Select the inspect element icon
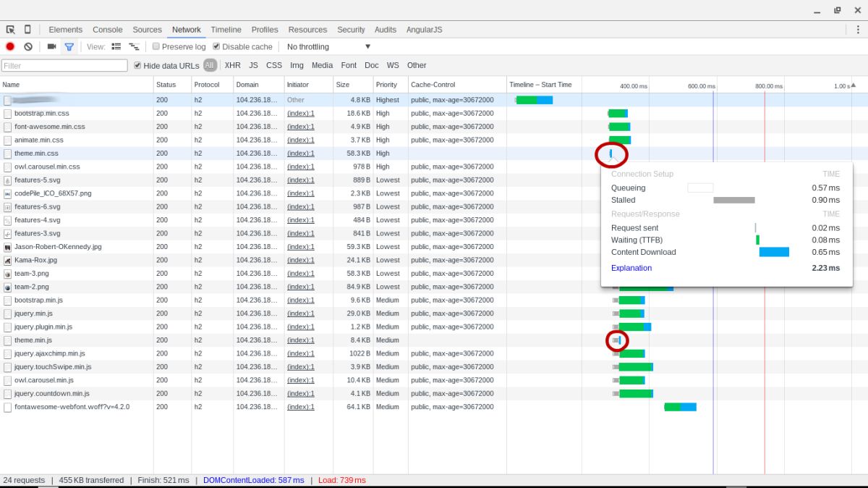 click(10, 30)
